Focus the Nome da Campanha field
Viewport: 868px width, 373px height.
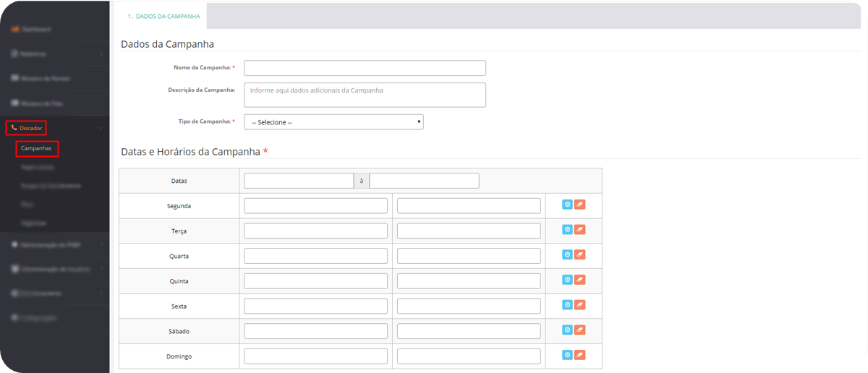[365, 68]
